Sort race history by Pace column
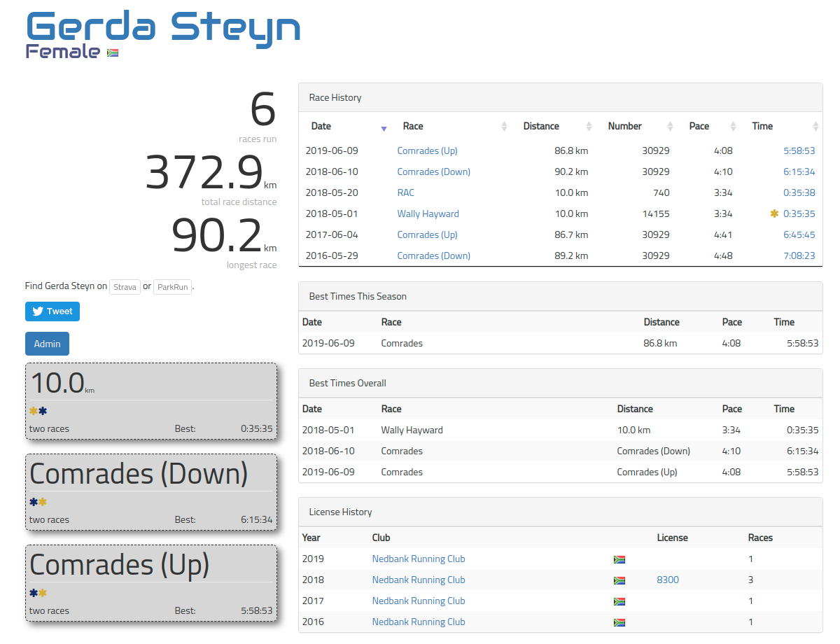 pyautogui.click(x=699, y=126)
